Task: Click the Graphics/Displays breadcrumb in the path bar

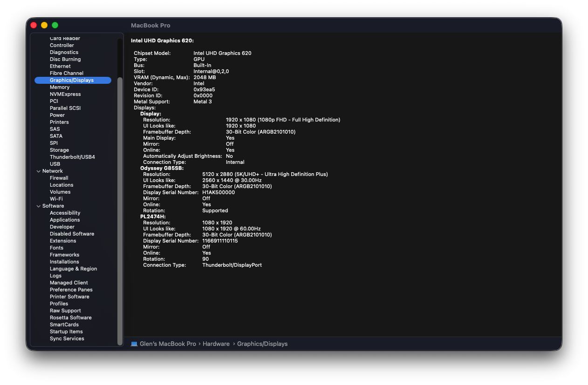Action: tap(262, 344)
